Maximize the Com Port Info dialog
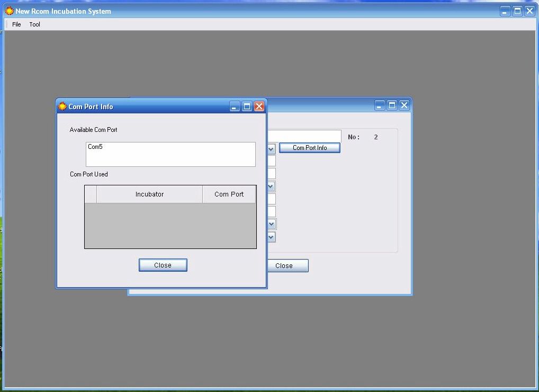Viewport: 539px width, 392px height. coord(247,106)
